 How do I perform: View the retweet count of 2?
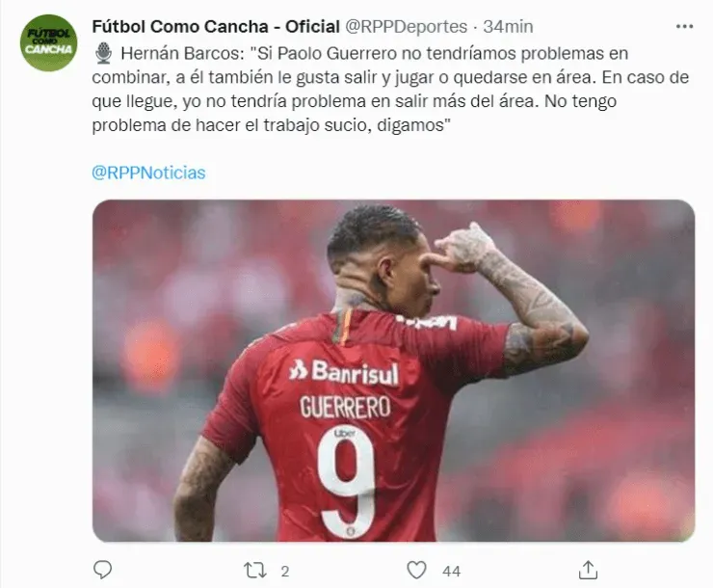(285, 572)
